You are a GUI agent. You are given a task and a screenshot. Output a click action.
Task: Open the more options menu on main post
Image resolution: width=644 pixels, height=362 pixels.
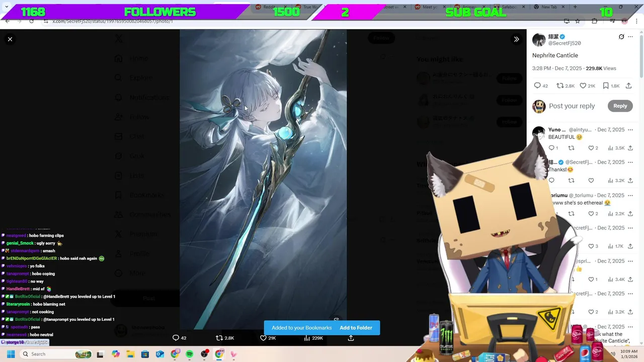pos(630,37)
